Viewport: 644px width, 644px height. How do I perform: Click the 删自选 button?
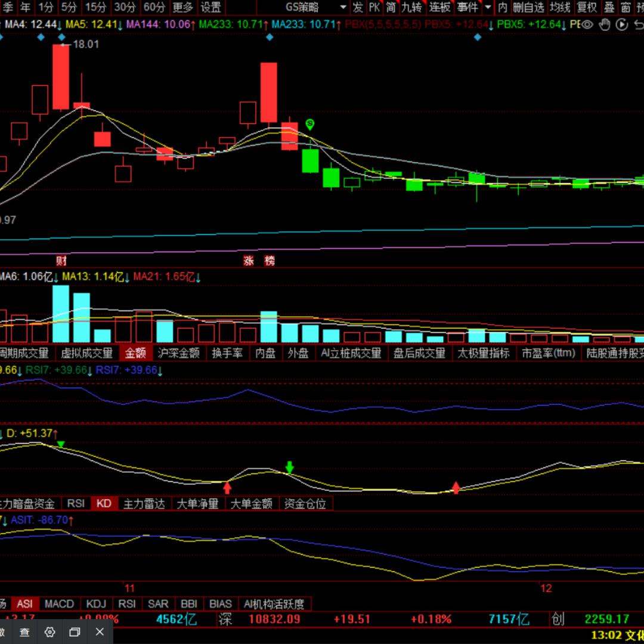(x=528, y=7)
